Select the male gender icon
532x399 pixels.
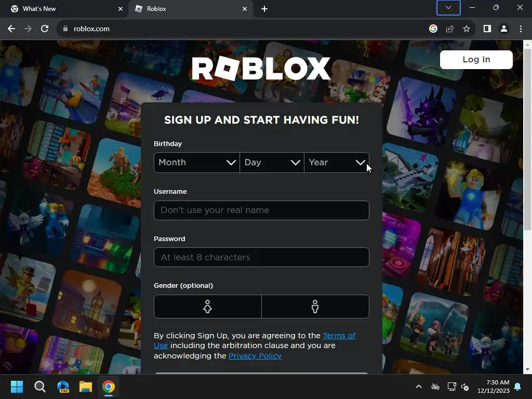(x=315, y=307)
